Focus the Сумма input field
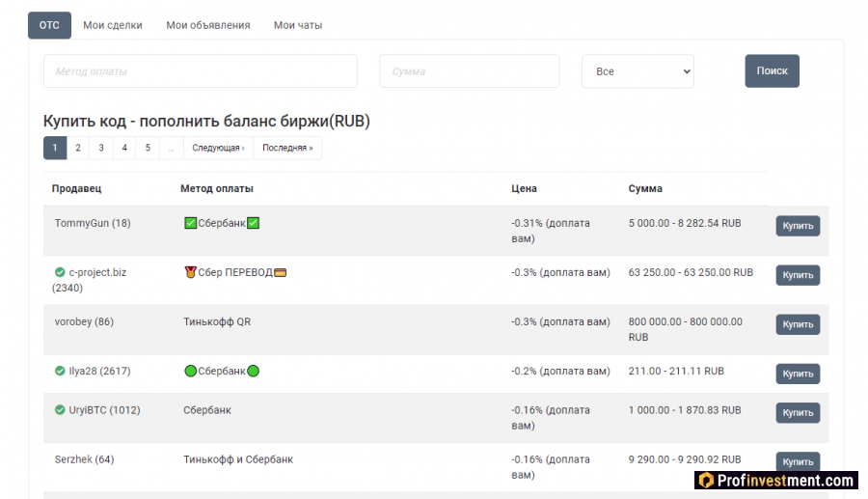The height and width of the screenshot is (499, 868). coord(470,70)
